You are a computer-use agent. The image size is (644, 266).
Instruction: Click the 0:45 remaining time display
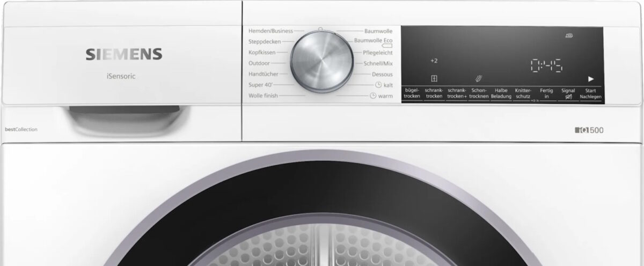[x=546, y=66]
